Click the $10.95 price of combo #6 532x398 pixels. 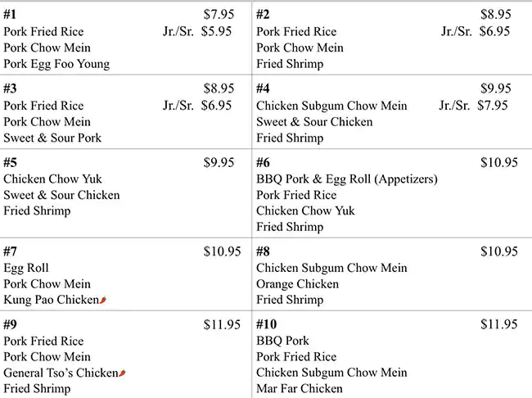[x=498, y=163]
